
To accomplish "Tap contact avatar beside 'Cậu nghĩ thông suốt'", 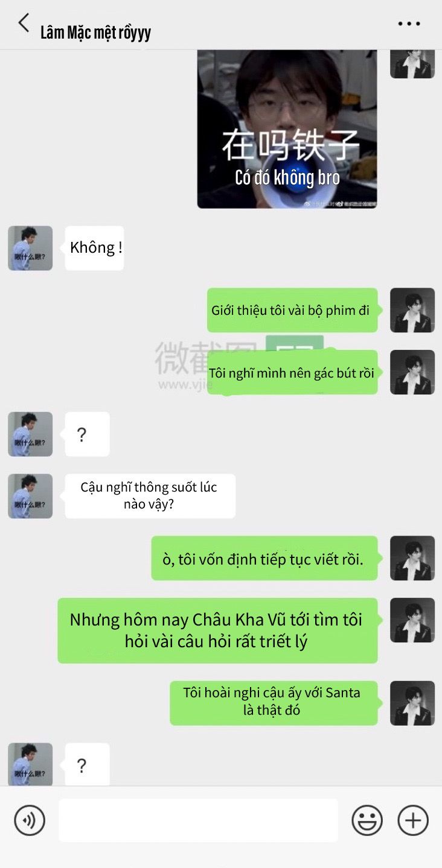I will click(x=30, y=496).
